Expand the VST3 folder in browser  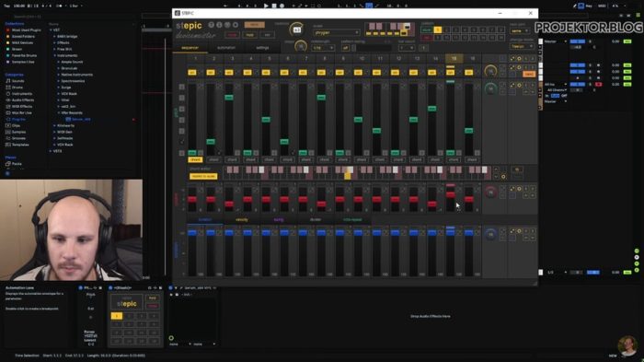tap(51, 151)
